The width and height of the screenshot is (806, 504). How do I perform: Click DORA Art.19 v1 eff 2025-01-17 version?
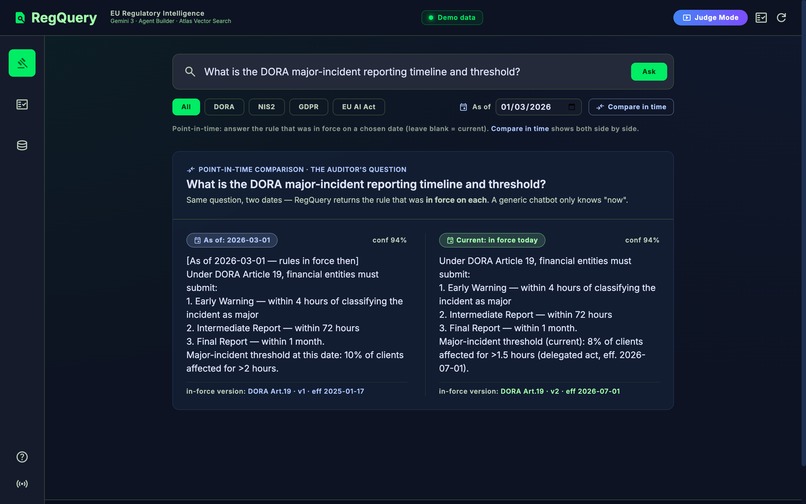pos(306,391)
